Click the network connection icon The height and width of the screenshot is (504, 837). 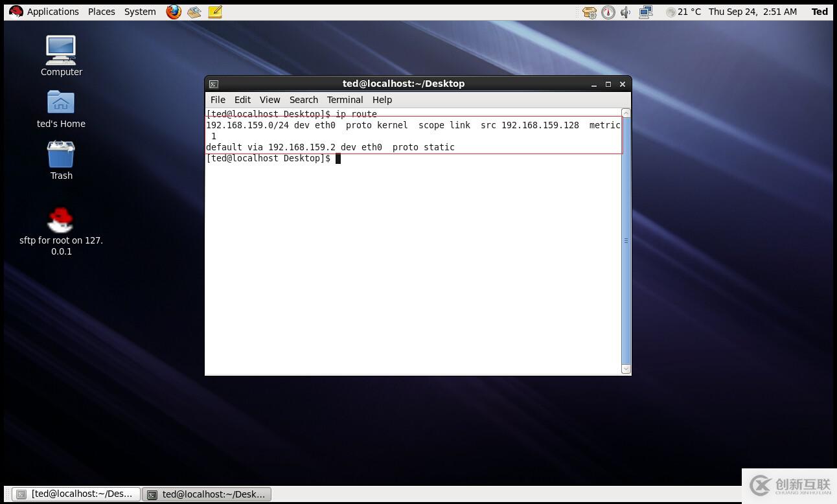pyautogui.click(x=645, y=12)
